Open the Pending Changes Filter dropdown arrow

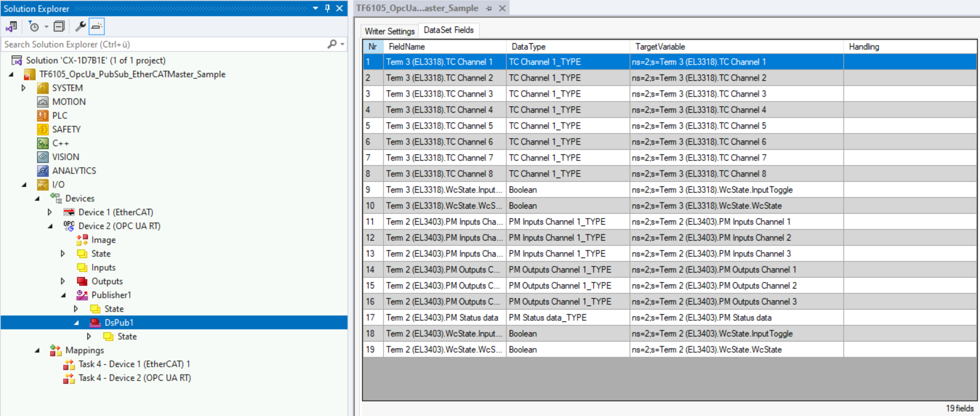click(47, 27)
